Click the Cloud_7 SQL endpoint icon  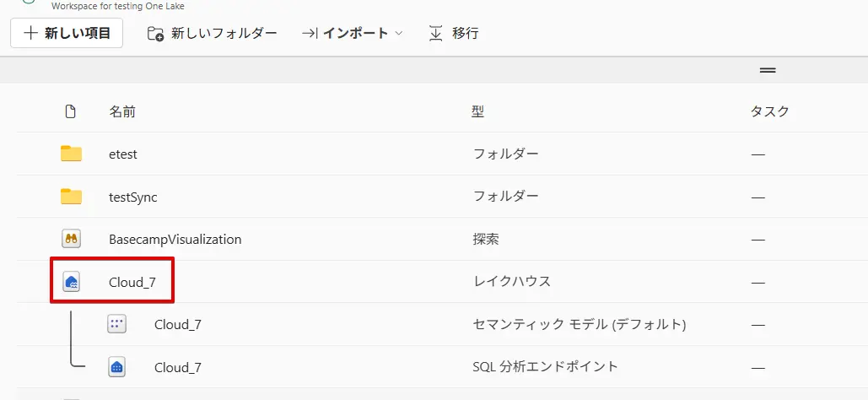116,367
